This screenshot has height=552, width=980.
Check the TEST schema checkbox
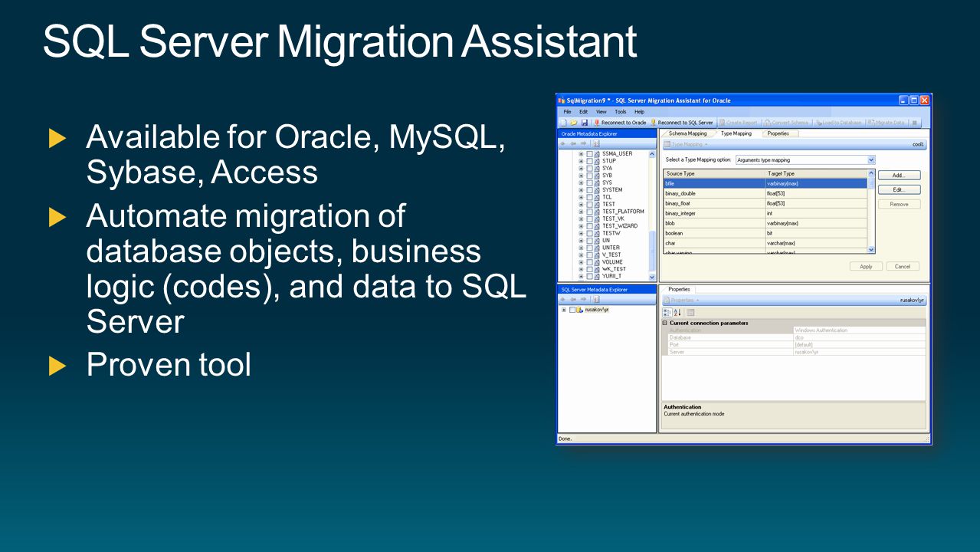point(589,205)
